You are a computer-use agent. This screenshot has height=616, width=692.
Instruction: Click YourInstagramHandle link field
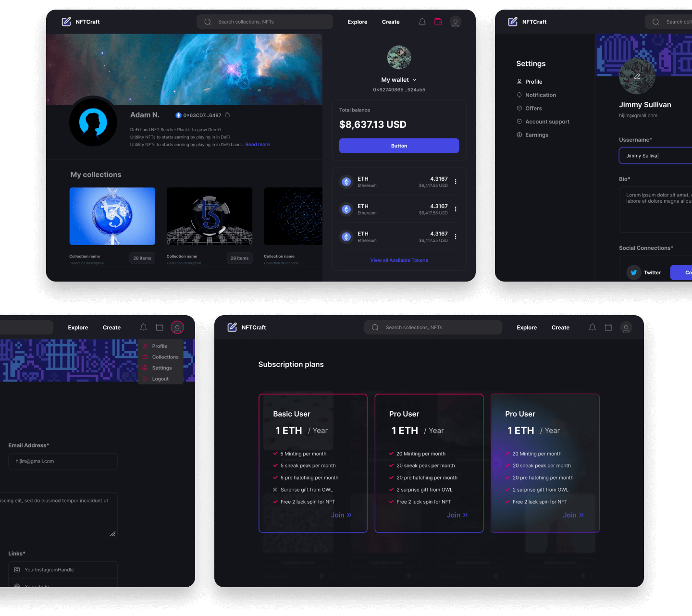coord(63,569)
